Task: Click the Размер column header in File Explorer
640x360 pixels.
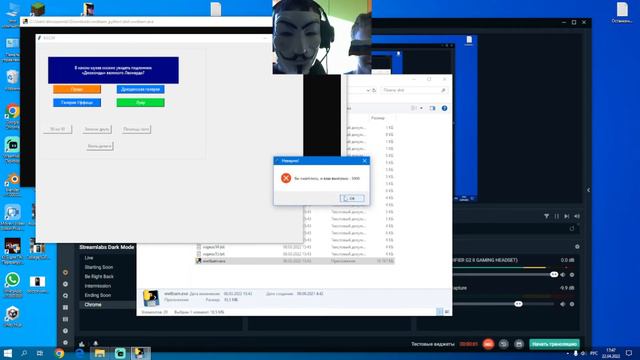Action: pyautogui.click(x=378, y=118)
